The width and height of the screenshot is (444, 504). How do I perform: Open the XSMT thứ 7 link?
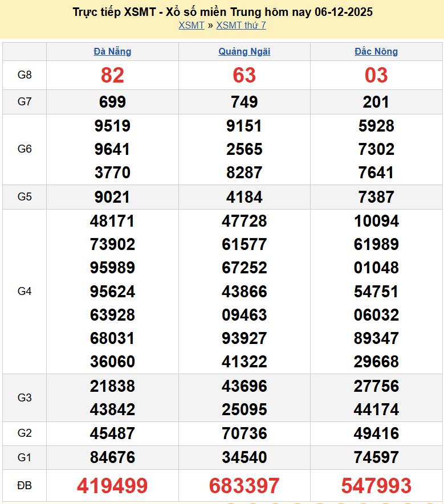[x=241, y=25]
